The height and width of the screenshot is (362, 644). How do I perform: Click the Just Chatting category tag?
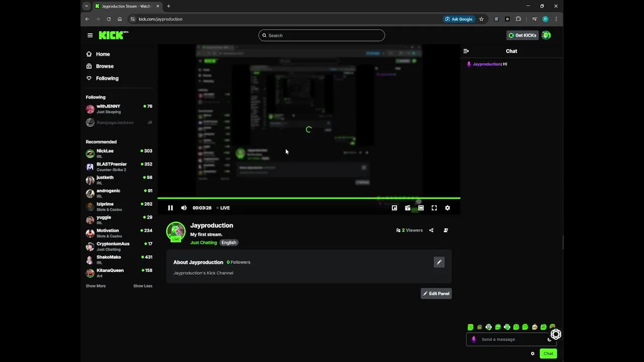203,242
